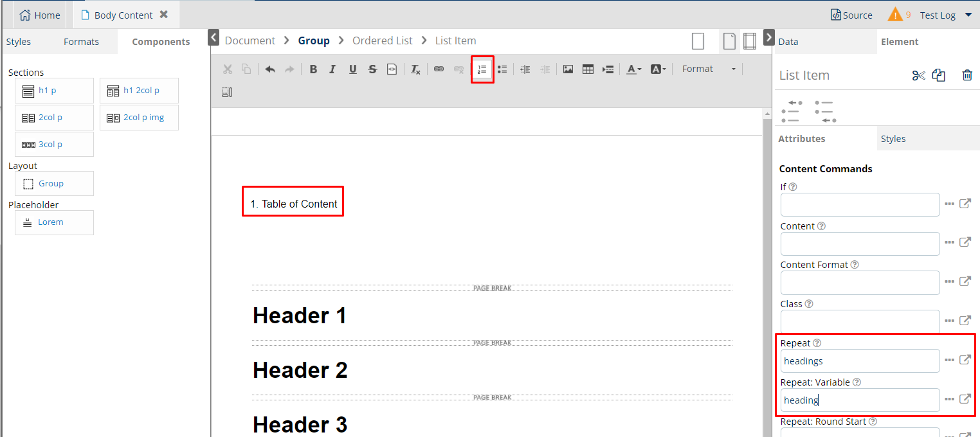Collapse the left panel with arrow

pos(214,38)
